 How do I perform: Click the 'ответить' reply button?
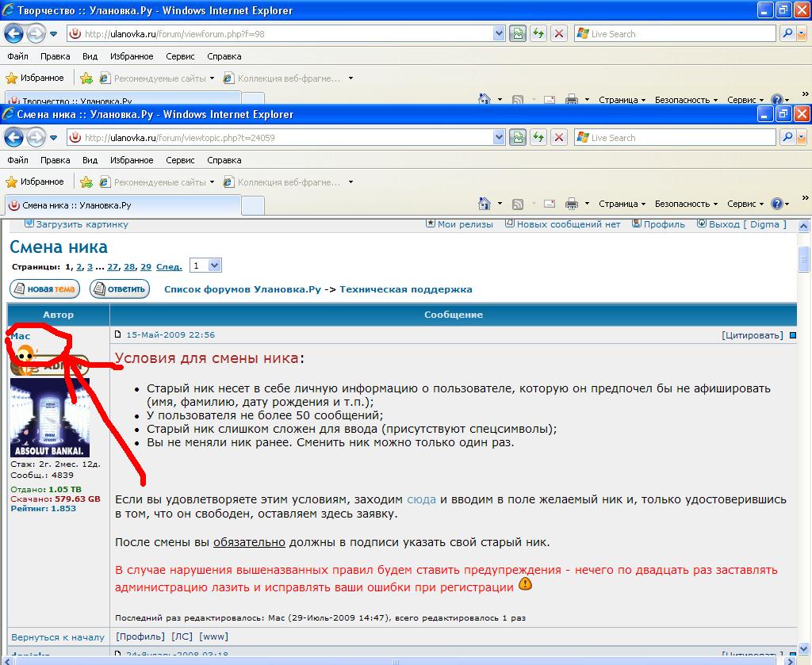(x=120, y=289)
